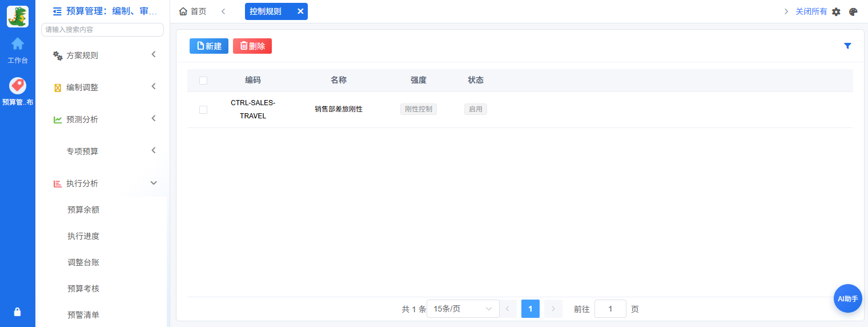Click the 名称 column header

339,81
